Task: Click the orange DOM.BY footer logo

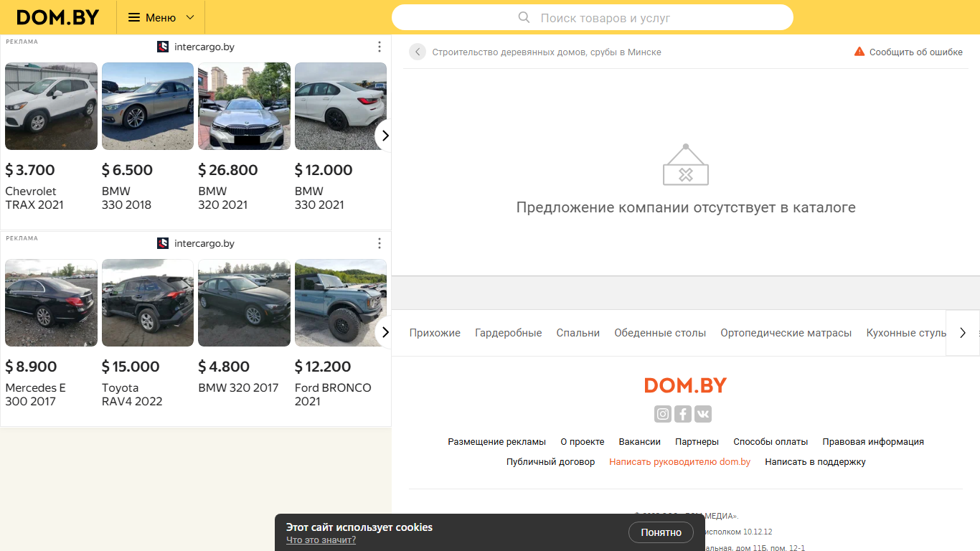Action: (x=686, y=385)
